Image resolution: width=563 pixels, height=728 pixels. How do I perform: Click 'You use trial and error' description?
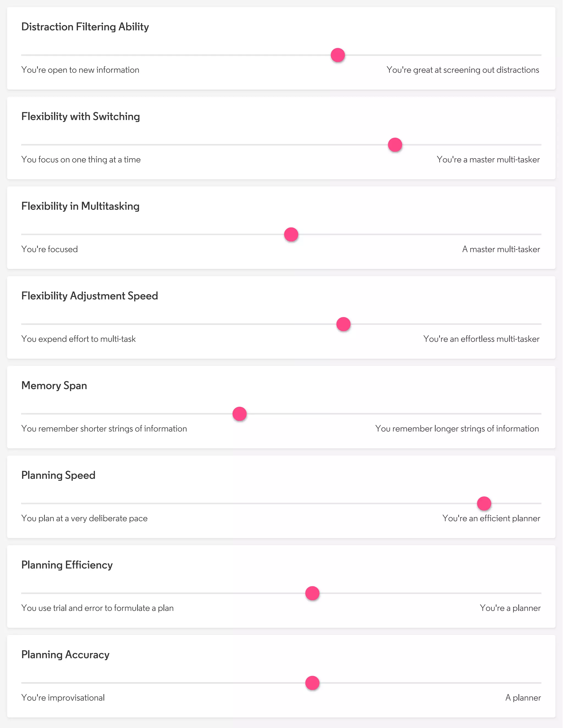97,608
